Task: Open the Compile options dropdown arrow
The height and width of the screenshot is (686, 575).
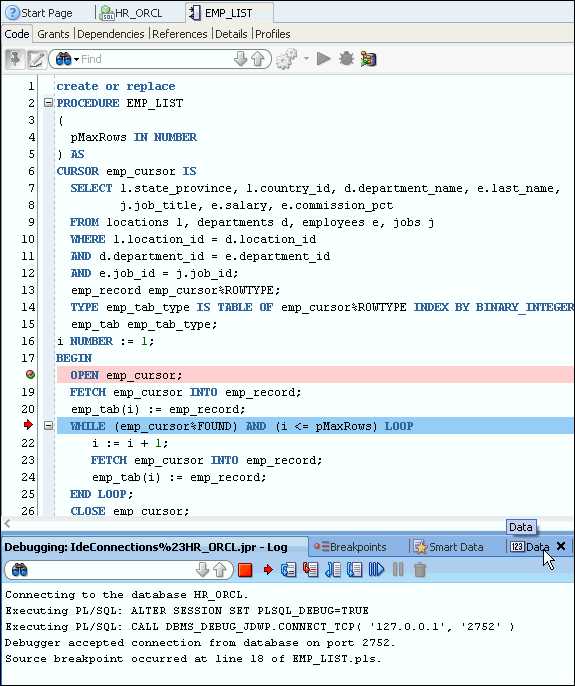Action: click(x=306, y=59)
